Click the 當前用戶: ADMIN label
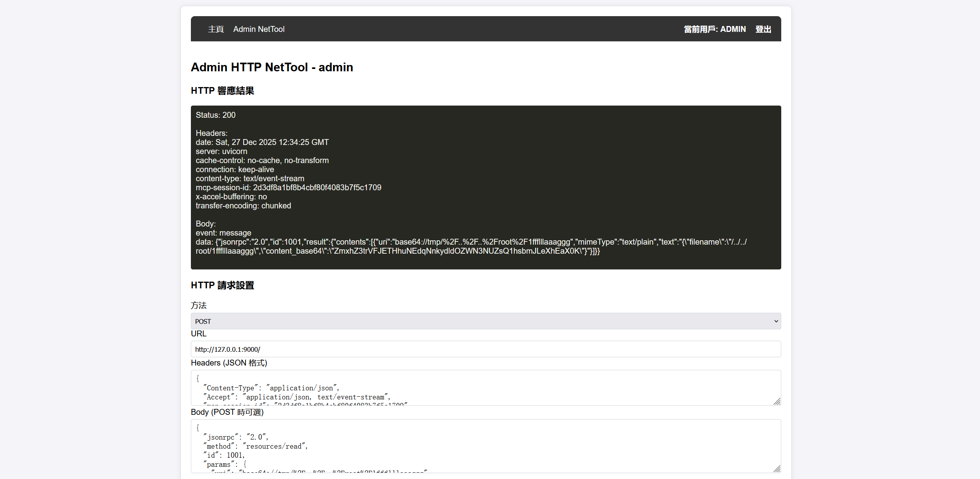Screen dimensions: 980x479 pyautogui.click(x=714, y=29)
